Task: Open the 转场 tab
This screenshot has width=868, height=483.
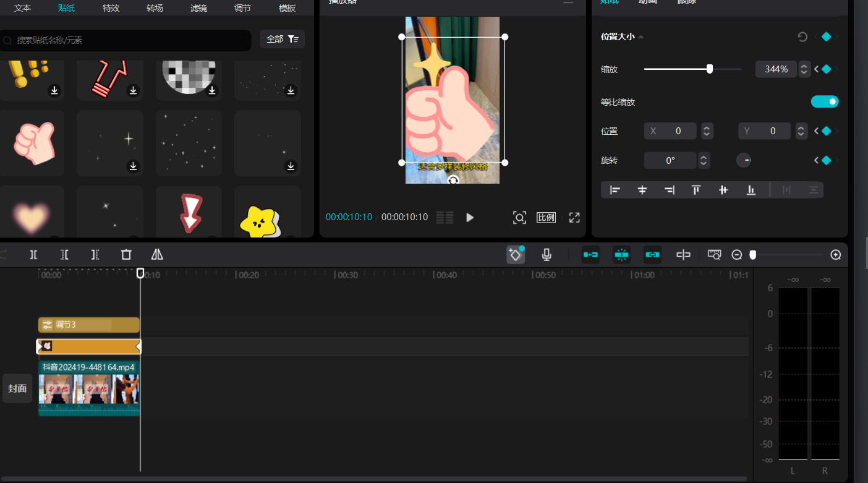Action: point(155,8)
